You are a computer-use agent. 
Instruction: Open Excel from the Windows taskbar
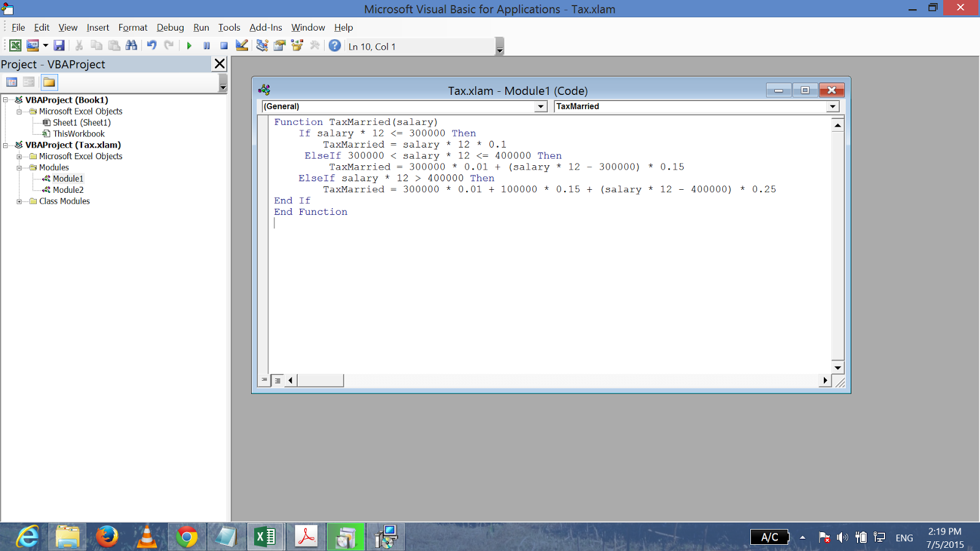265,538
